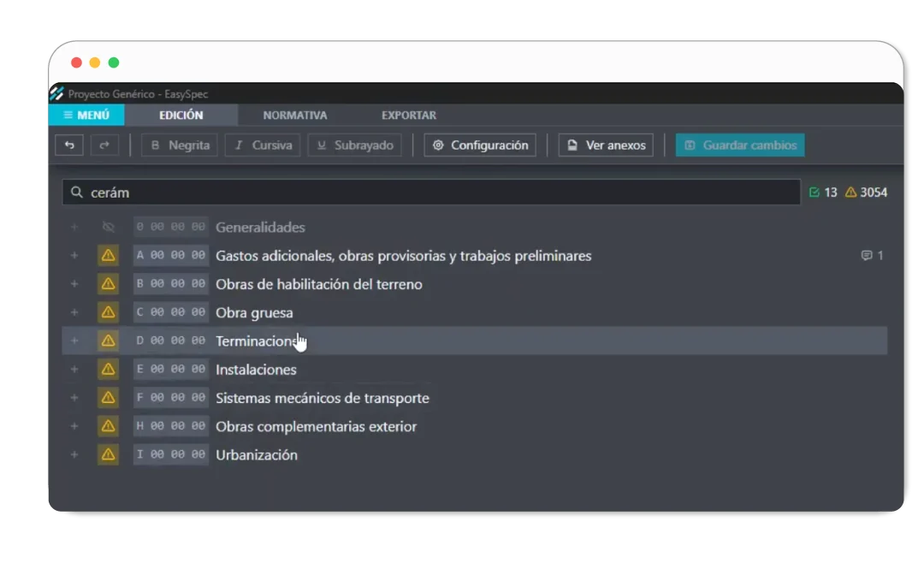Switch to the NORMATIVA tab
Viewport: 924px width, 569px height.
point(294,115)
